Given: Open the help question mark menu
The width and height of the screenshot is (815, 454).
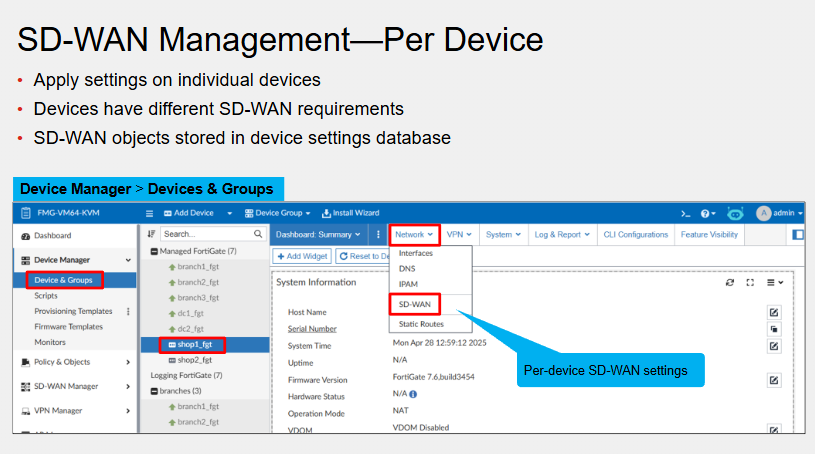Looking at the screenshot, I should click(x=707, y=213).
